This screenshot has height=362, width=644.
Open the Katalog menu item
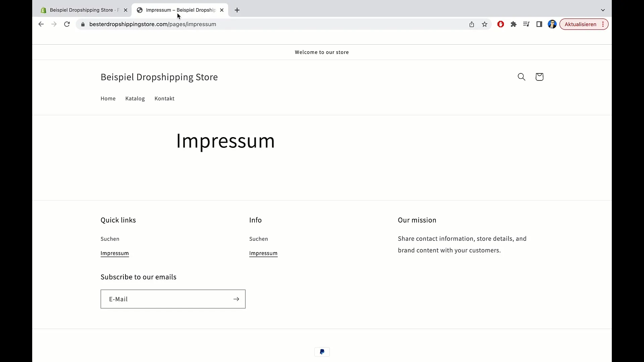point(135,99)
